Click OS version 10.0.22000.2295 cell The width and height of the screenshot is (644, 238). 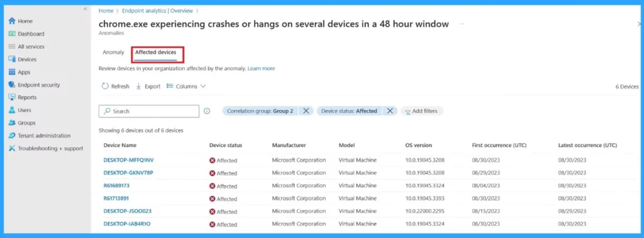click(x=425, y=212)
